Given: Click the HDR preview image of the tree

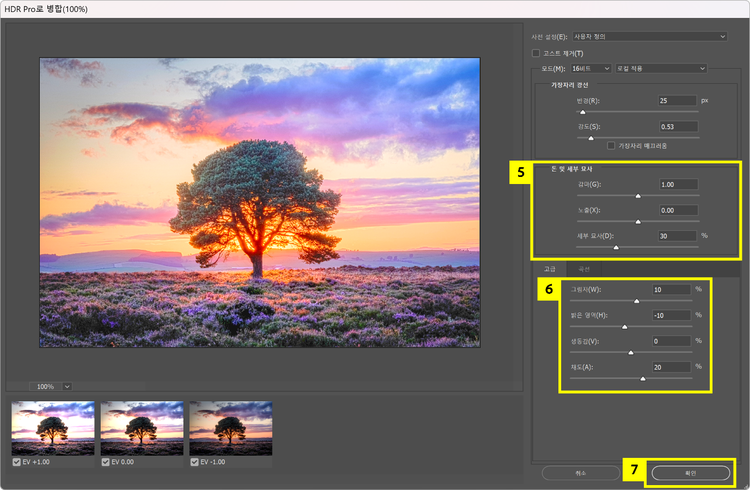Looking at the screenshot, I should pyautogui.click(x=260, y=202).
